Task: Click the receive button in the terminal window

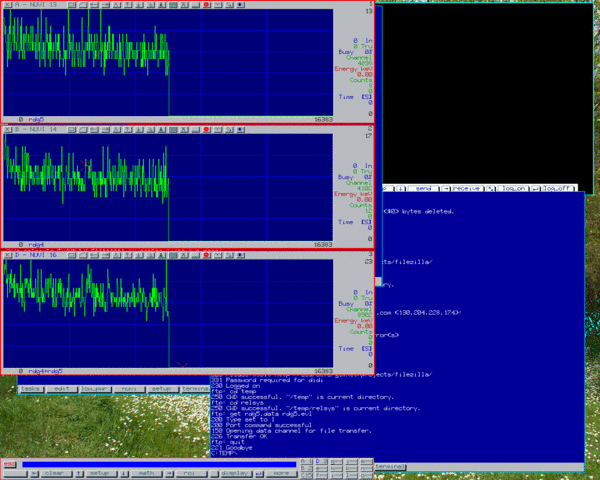Action: (x=468, y=188)
